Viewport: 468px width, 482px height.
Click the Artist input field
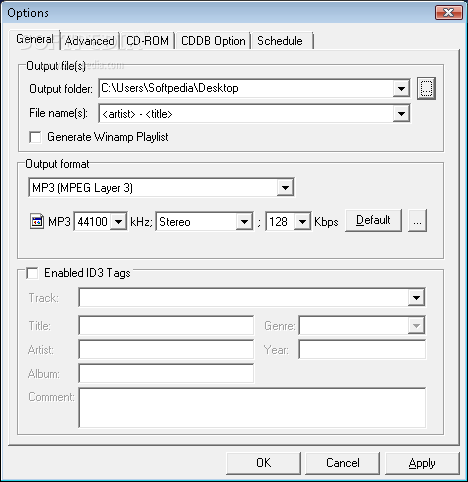point(166,349)
